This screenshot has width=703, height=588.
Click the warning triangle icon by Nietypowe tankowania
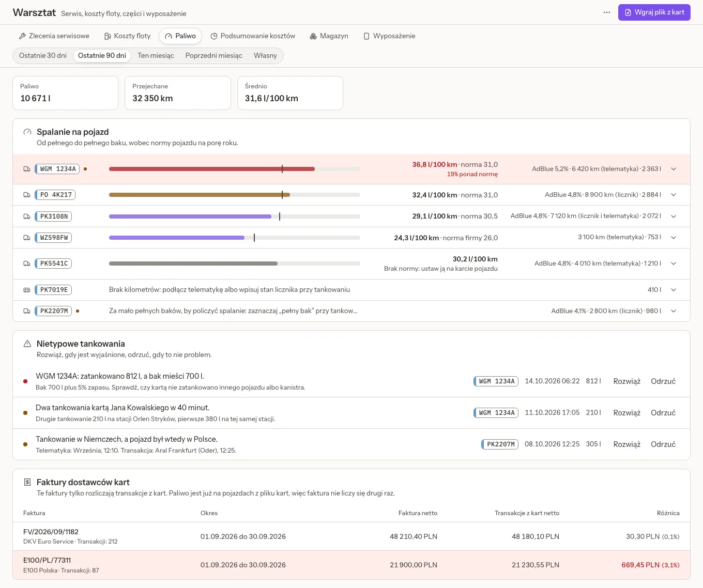point(27,344)
